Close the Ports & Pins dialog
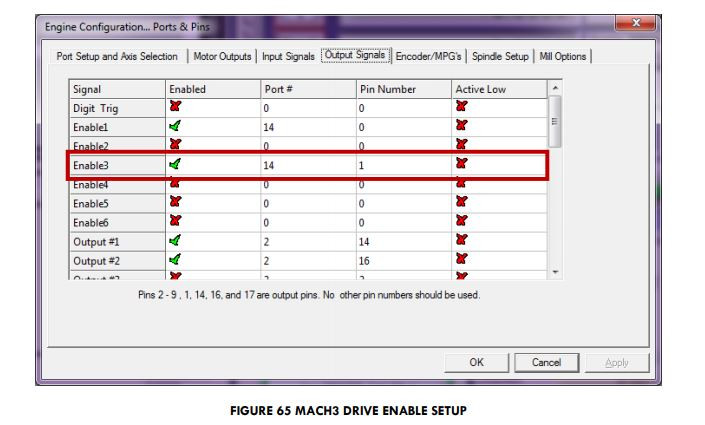 636,22
